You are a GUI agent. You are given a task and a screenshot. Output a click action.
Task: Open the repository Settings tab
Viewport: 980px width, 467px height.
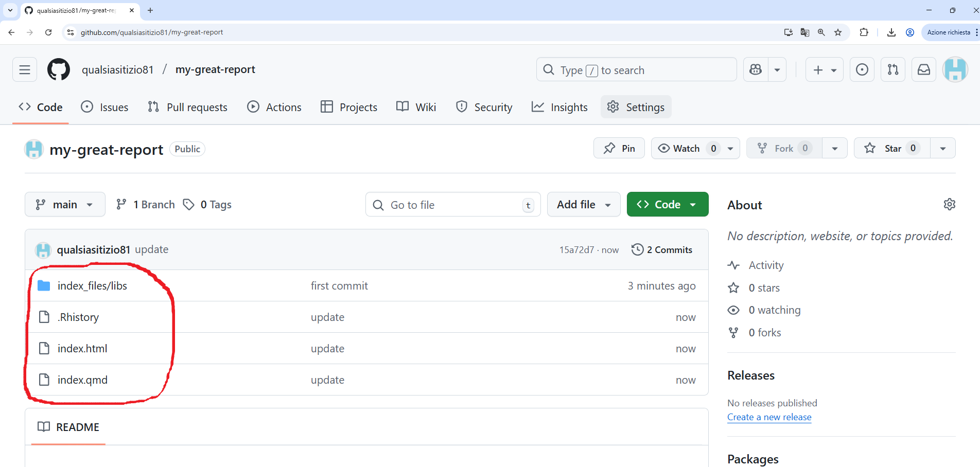coord(636,107)
